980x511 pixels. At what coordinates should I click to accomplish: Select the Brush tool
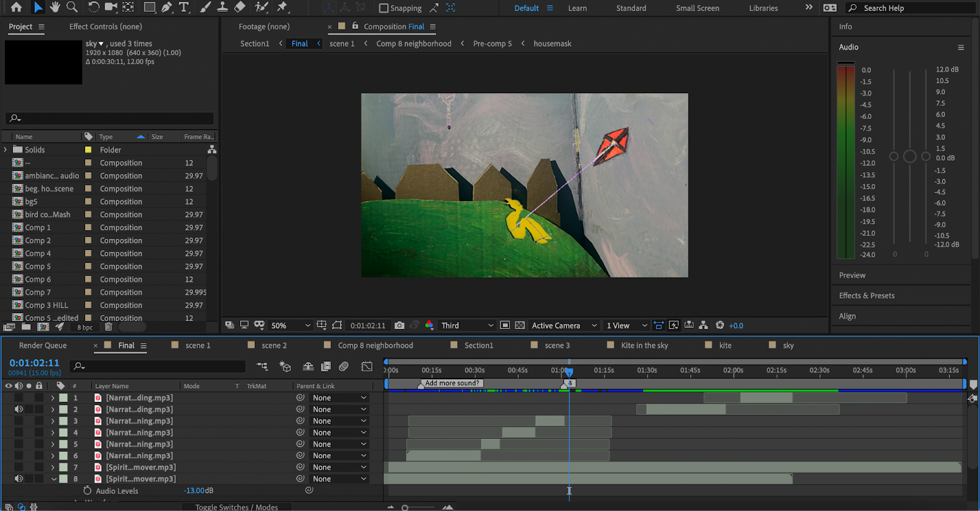[206, 7]
